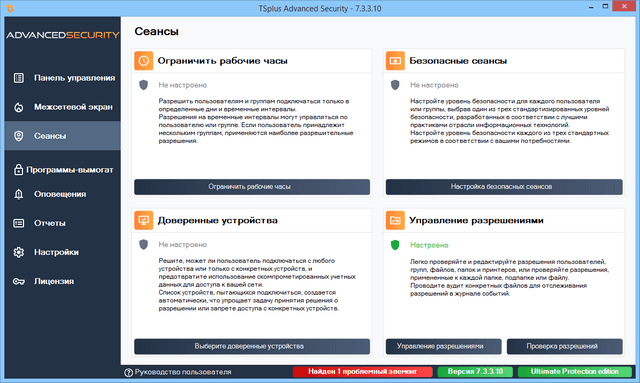Viewport: 640px width, 383px height.
Task: Click the Проверка разрешений button
Action: [x=564, y=346]
